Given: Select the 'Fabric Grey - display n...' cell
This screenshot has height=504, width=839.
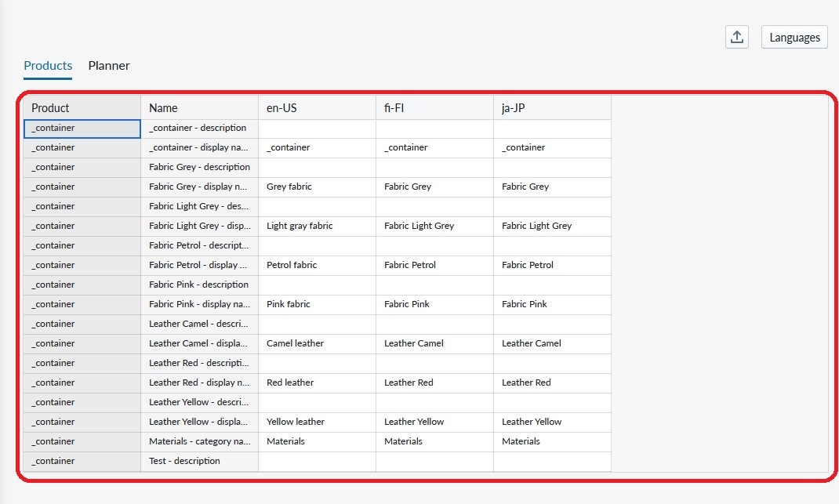Looking at the screenshot, I should coord(200,187).
